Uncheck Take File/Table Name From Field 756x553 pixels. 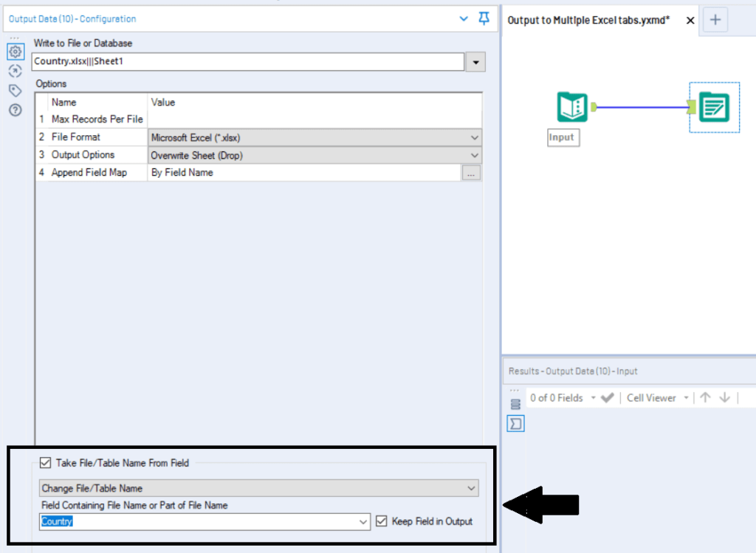click(x=45, y=463)
